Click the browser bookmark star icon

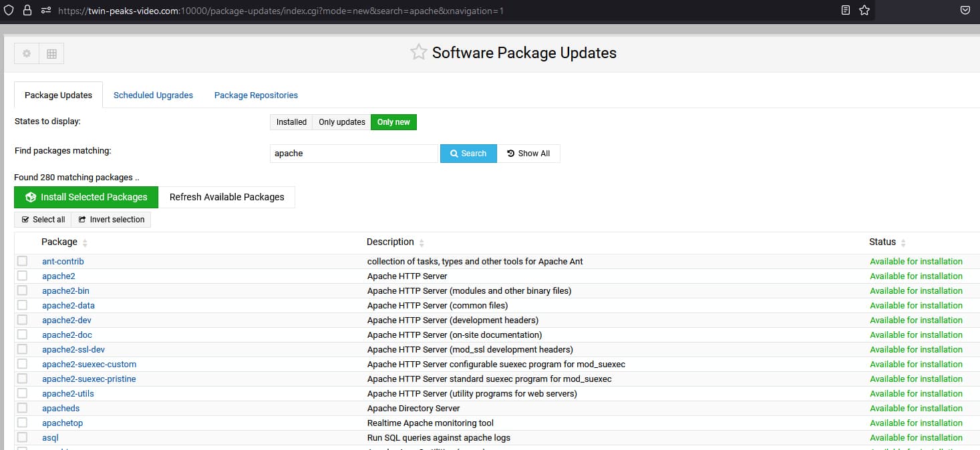864,10
